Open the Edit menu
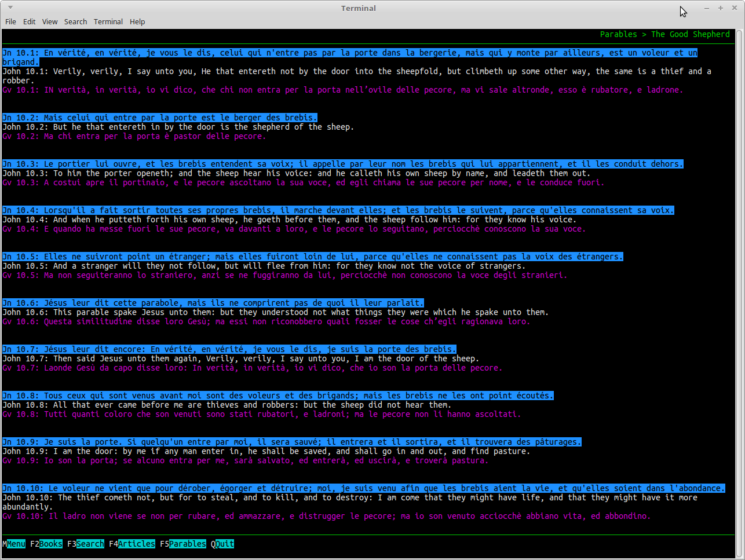This screenshot has height=560, width=745. click(x=30, y=21)
